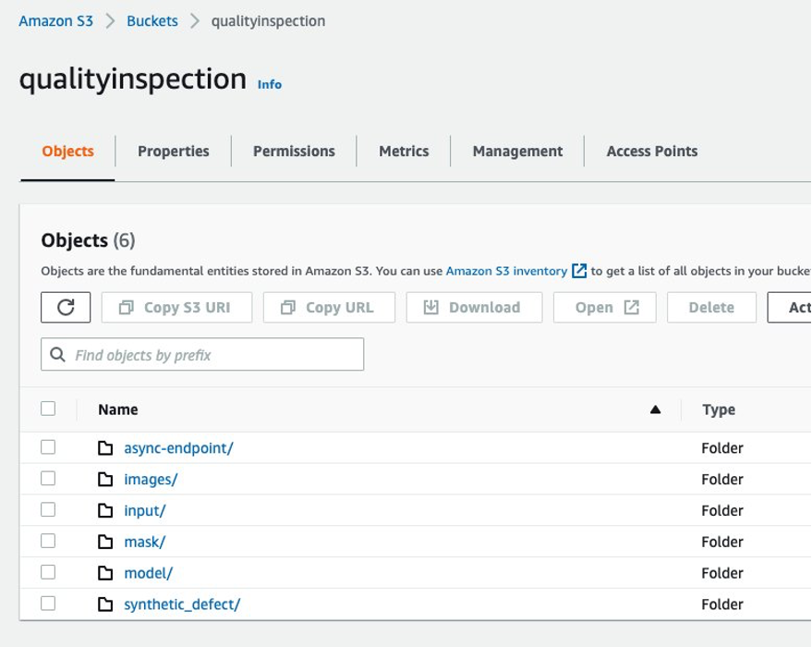Select all objects with the header checkbox
Viewport: 812px width, 647px height.
tap(48, 409)
